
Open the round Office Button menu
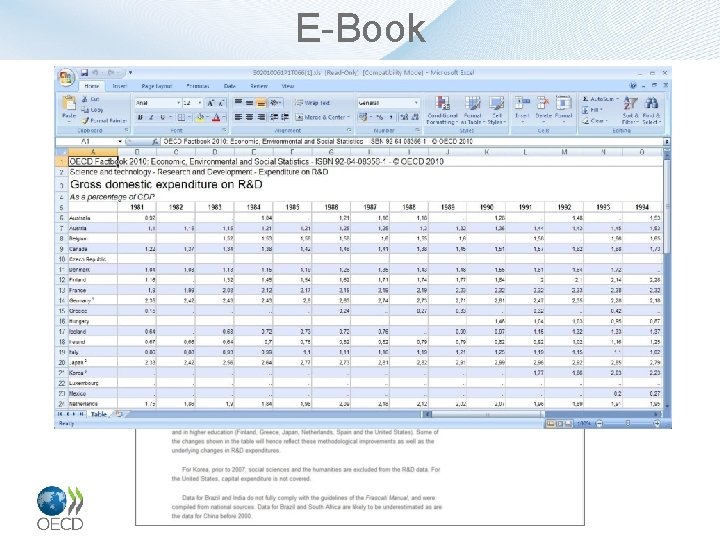click(66, 77)
